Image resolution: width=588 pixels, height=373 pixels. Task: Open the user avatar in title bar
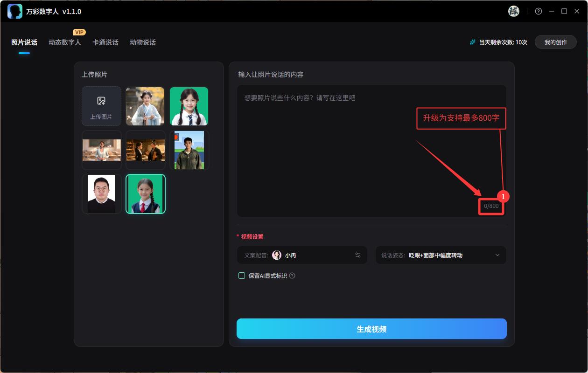[513, 11]
